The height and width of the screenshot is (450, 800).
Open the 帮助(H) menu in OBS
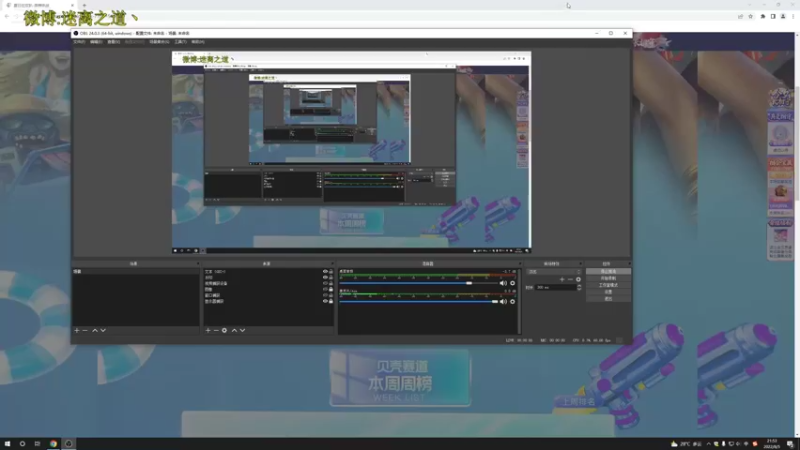197,42
